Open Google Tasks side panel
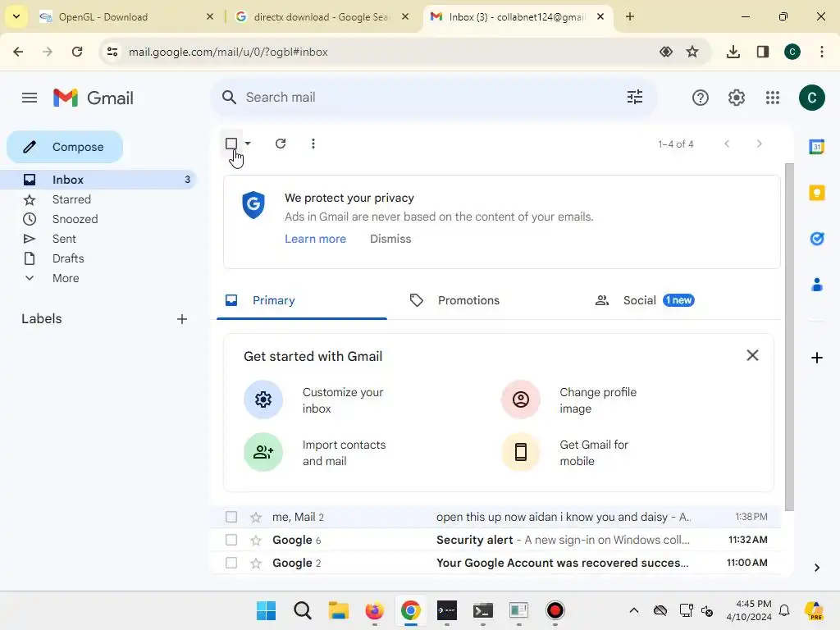Image resolution: width=840 pixels, height=630 pixels. [x=816, y=239]
